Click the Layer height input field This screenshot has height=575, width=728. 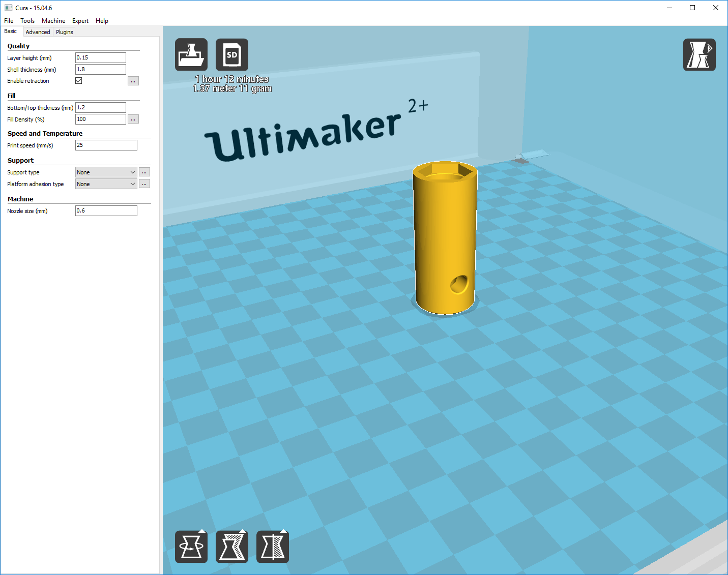click(101, 58)
